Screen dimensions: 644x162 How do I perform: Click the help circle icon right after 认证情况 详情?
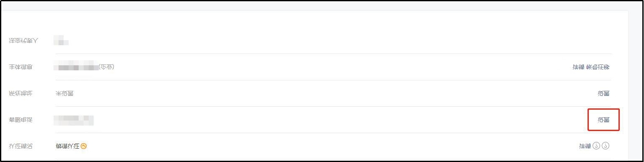click(x=596, y=146)
